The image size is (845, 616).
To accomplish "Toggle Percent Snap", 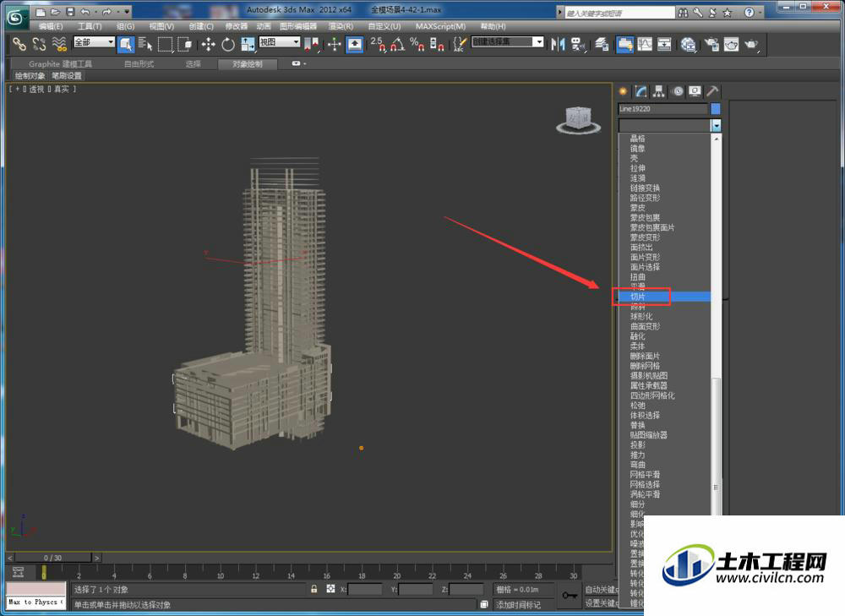I will pos(417,44).
